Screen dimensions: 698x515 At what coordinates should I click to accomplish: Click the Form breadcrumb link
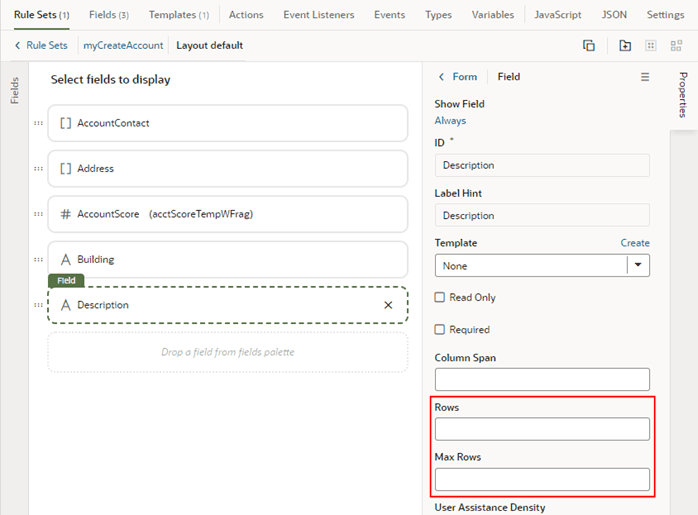pos(465,77)
